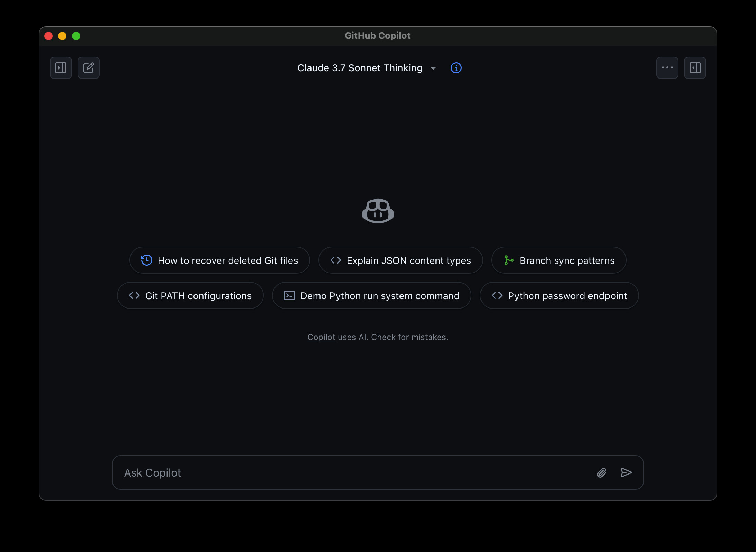This screenshot has height=552, width=756.
Task: Click the paperclip attach file icon
Action: [x=602, y=472]
